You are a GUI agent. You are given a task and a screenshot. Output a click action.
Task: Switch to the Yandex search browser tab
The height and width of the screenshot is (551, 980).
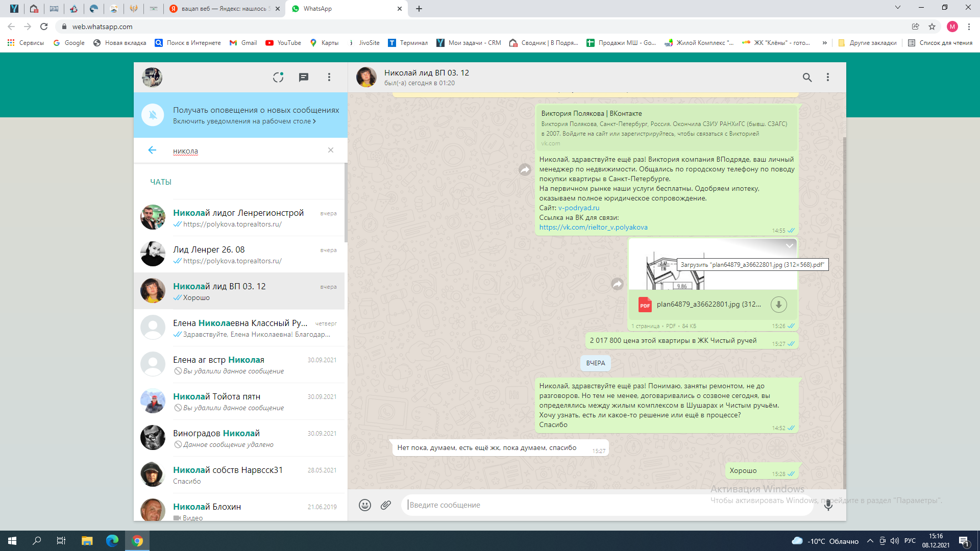point(224,9)
